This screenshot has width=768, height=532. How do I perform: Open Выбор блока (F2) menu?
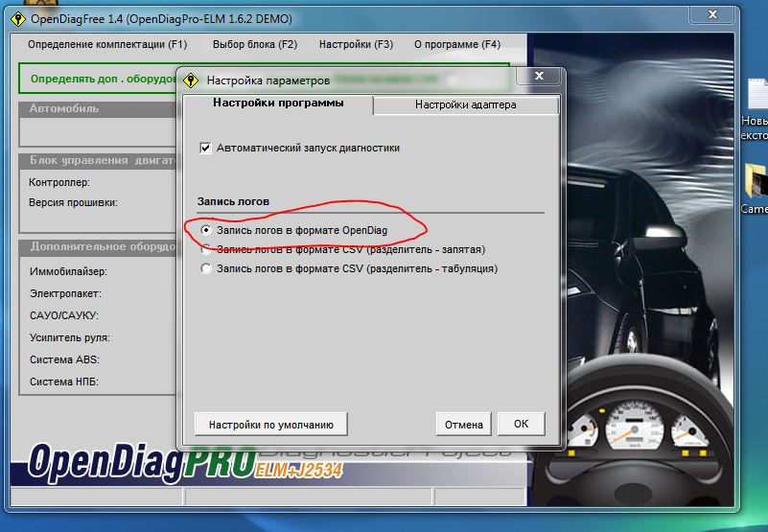coord(255,45)
